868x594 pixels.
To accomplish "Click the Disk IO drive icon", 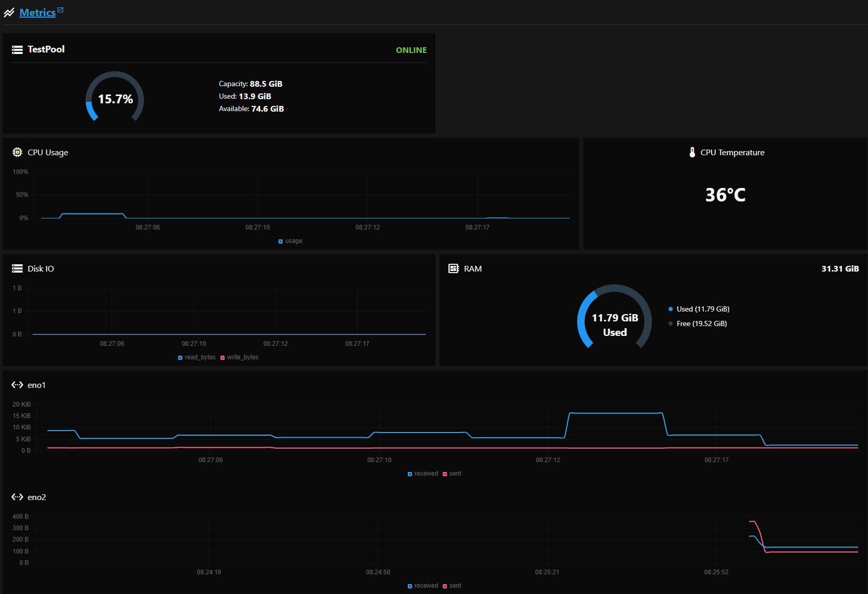I will pyautogui.click(x=17, y=268).
